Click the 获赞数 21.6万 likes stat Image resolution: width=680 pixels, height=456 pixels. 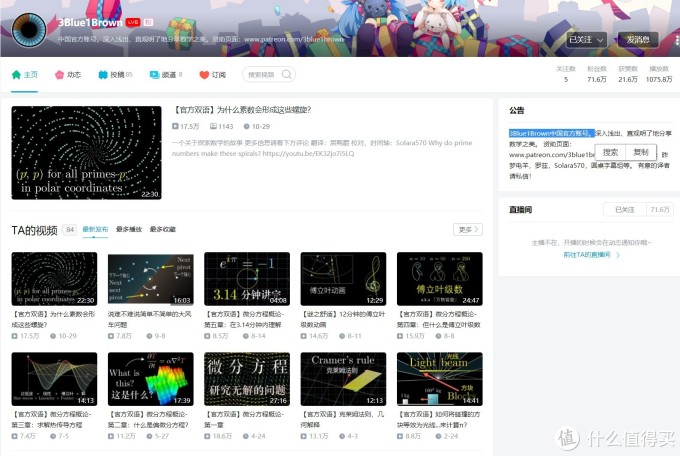(628, 74)
